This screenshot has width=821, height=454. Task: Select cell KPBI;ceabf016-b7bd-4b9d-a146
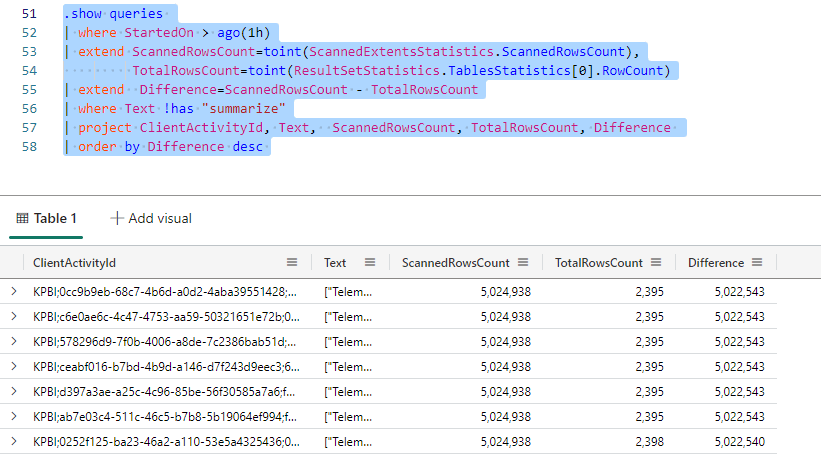(x=165, y=367)
